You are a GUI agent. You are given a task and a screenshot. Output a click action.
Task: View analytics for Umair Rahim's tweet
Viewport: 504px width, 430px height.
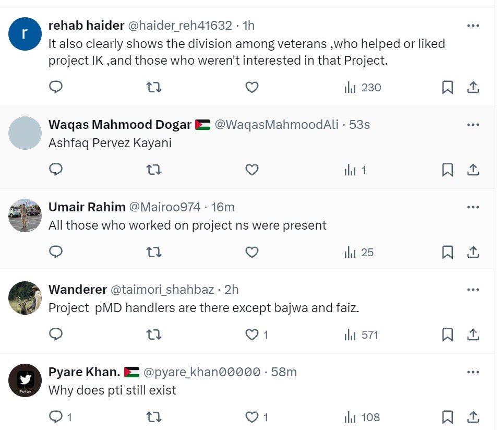(x=359, y=252)
